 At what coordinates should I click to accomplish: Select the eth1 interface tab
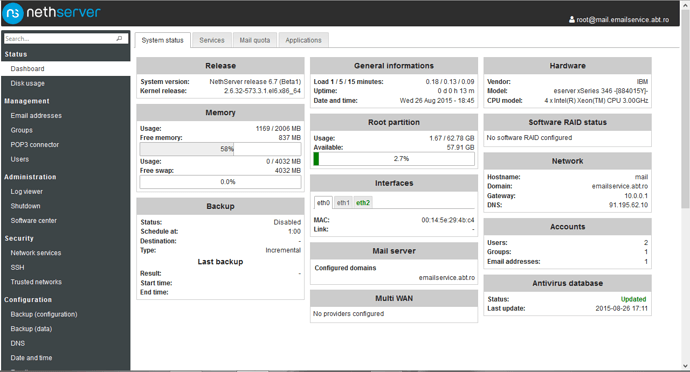pyautogui.click(x=343, y=203)
